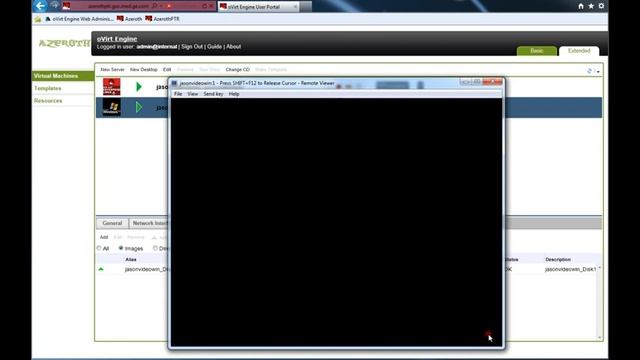This screenshot has width=640, height=360.
Task: Open the Azeroth bookmark
Action: [x=129, y=19]
